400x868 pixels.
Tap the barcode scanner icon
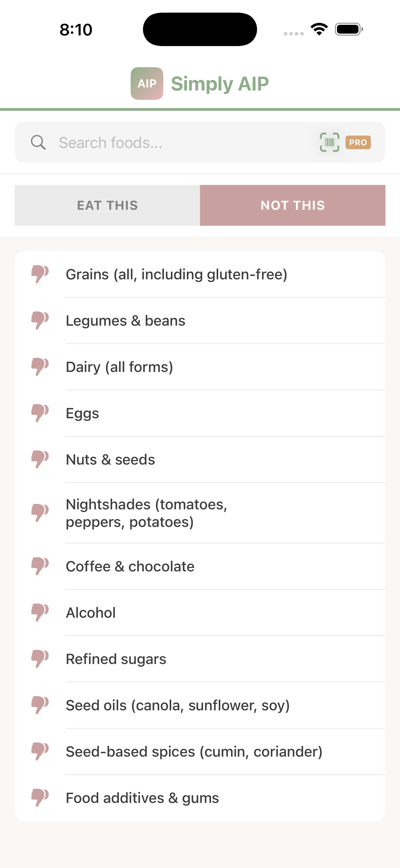tap(329, 142)
